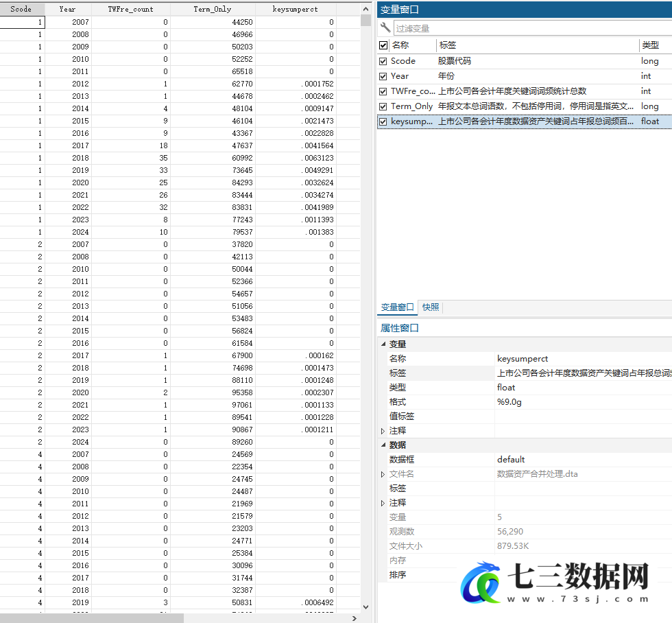Click the 值标签 property row

[x=525, y=416]
